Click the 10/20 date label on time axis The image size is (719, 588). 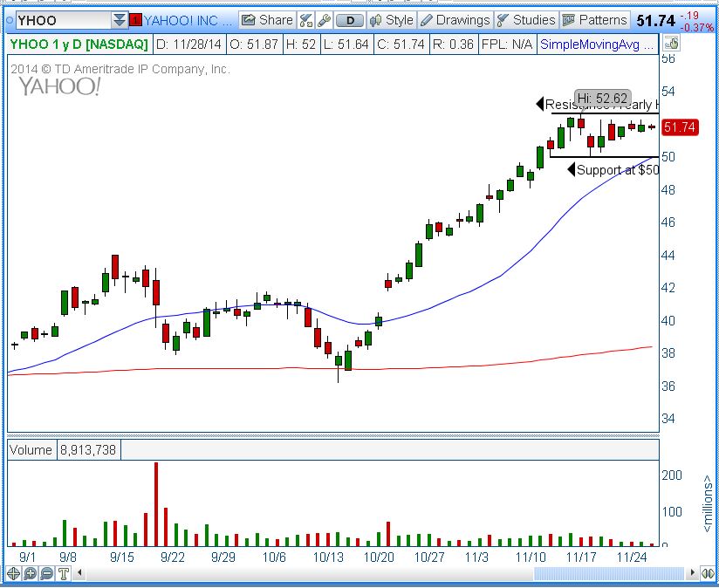pos(379,557)
